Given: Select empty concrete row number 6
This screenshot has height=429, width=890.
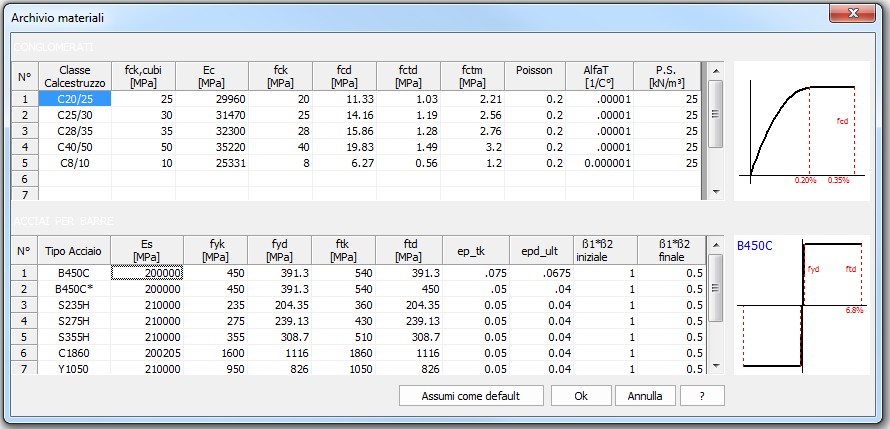Looking at the screenshot, I should coord(24,179).
